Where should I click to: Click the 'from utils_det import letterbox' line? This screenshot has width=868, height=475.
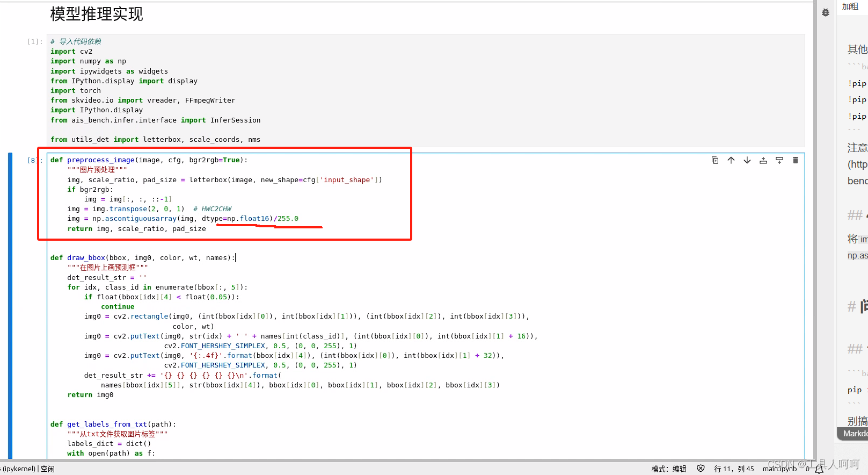(156, 140)
